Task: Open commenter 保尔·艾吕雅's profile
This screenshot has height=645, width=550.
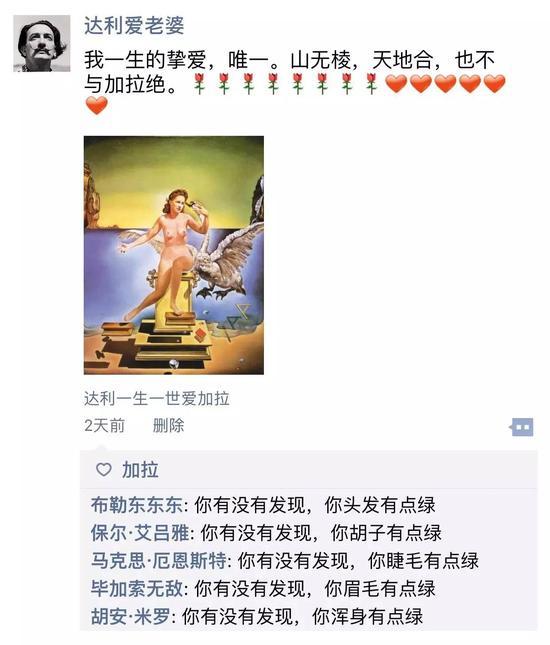Action: [140, 533]
